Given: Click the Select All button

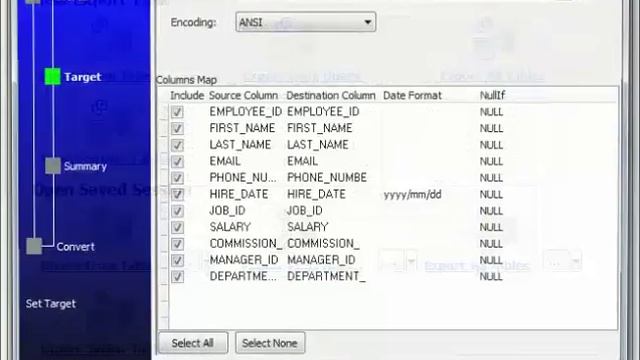Looking at the screenshot, I should coord(193,343).
